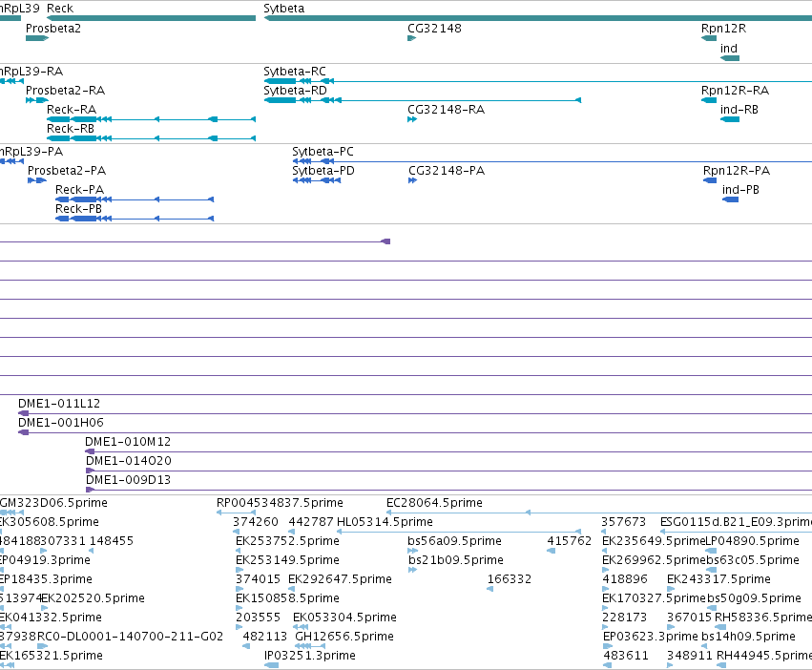
Task: Select EST entry 374260
Action: [x=256, y=522]
